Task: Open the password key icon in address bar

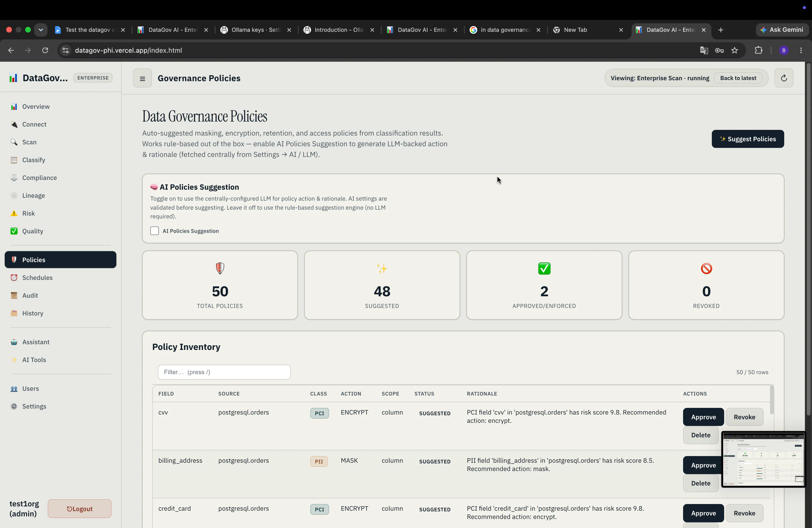Action: pos(719,51)
